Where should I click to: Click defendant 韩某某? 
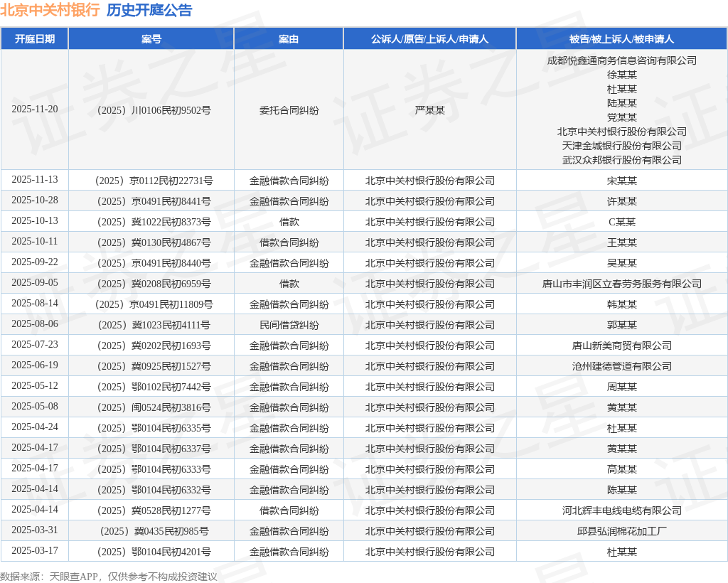[x=621, y=304]
